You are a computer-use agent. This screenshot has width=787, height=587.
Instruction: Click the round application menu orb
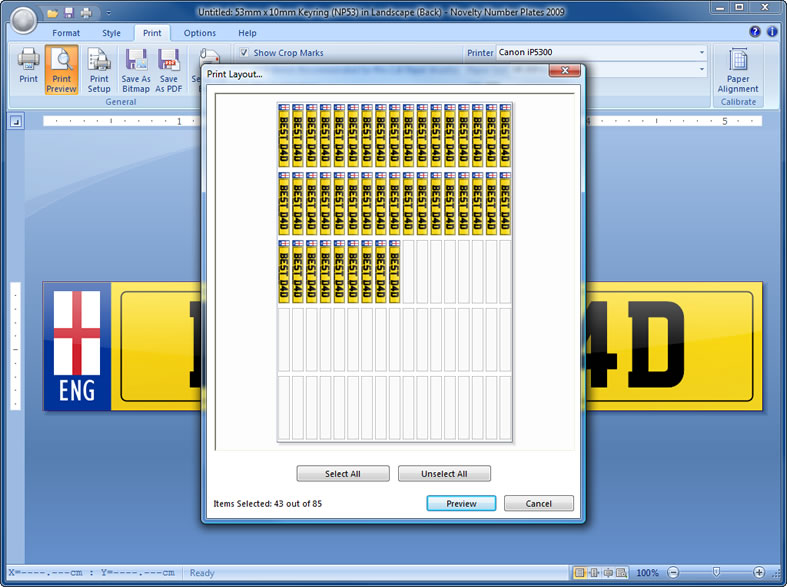(23, 21)
